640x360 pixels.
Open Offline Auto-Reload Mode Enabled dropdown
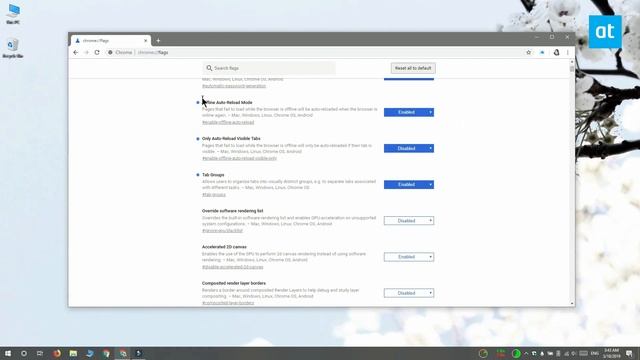point(409,112)
